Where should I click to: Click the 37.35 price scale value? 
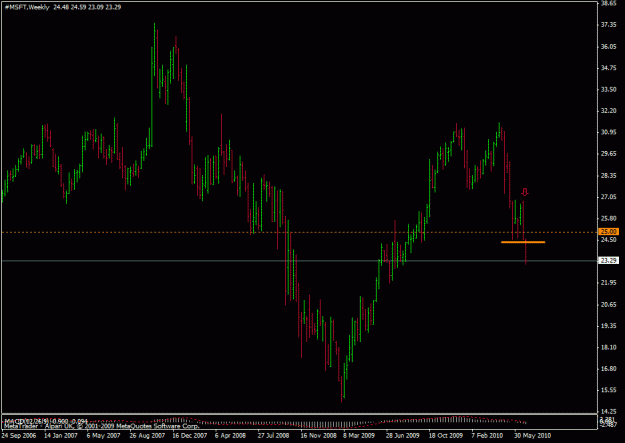609,25
